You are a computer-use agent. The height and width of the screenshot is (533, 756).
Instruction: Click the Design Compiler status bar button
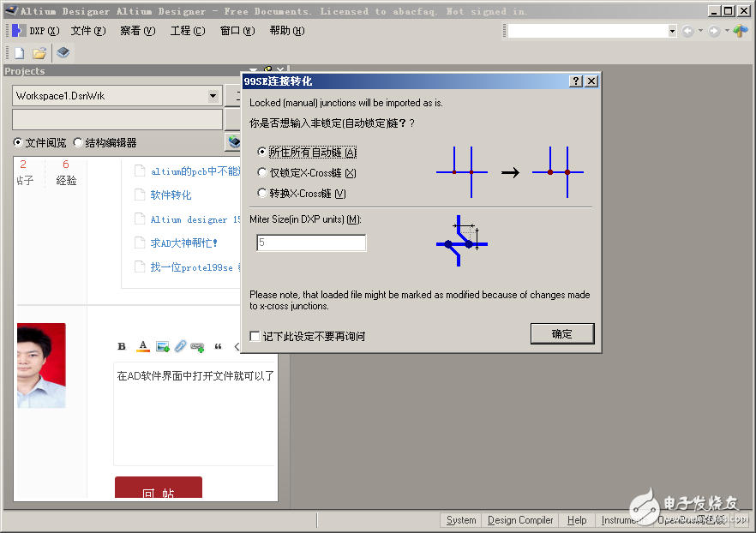[520, 520]
